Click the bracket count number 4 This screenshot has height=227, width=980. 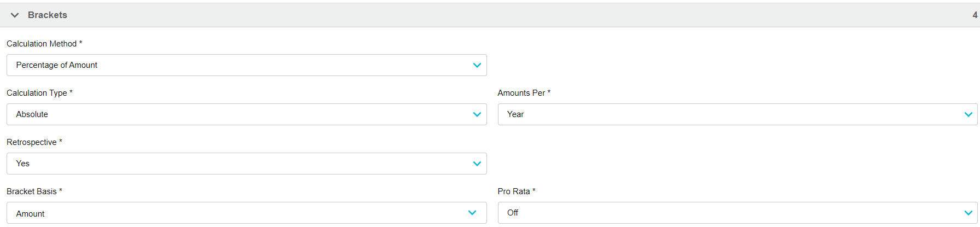pos(975,15)
